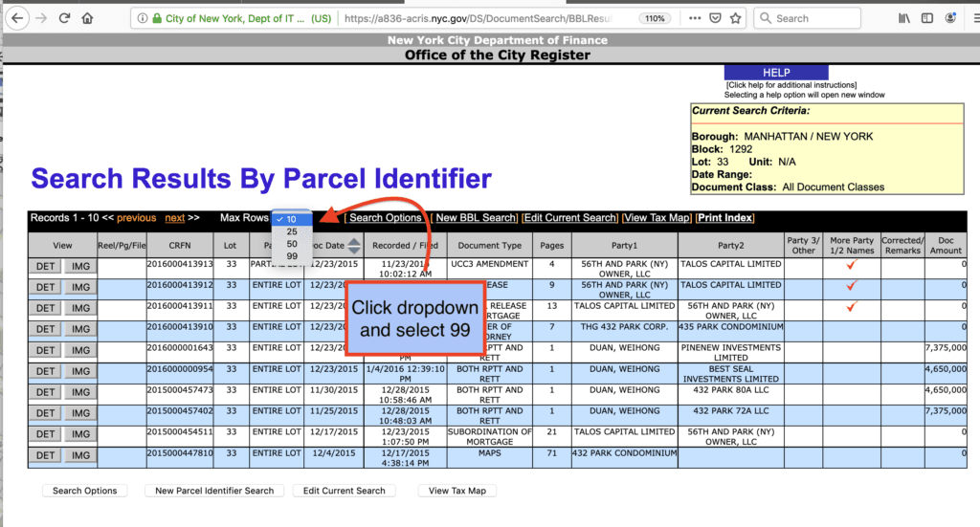Open the Pocket save icon
The height and width of the screenshot is (527, 980).
pos(715,18)
